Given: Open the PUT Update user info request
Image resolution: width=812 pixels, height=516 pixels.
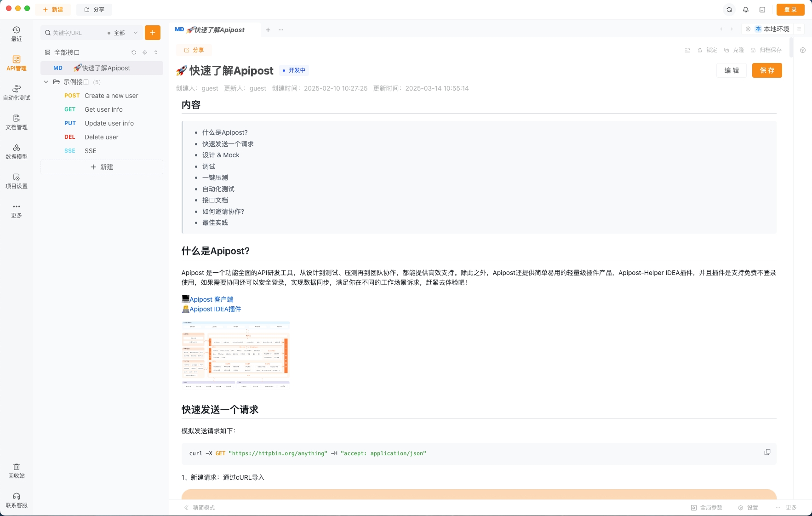Looking at the screenshot, I should [102, 123].
